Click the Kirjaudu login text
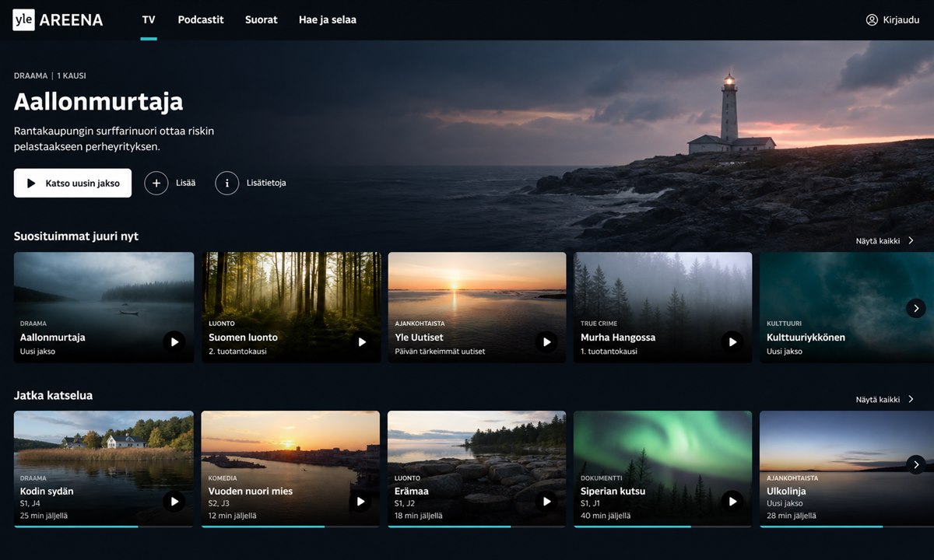This screenshot has width=934, height=560. [x=901, y=20]
